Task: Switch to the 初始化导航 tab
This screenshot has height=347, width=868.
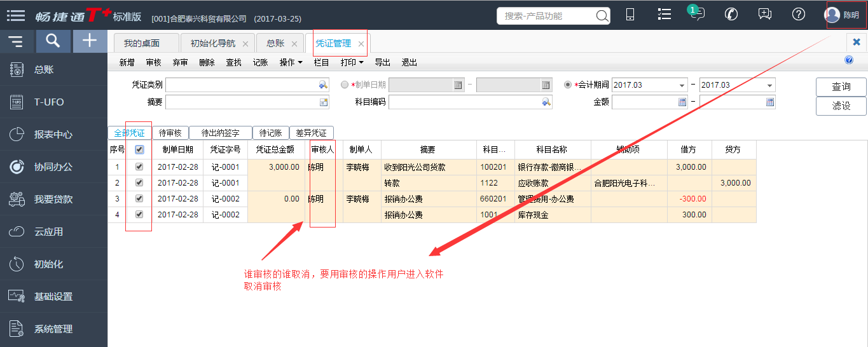Action: 213,43
